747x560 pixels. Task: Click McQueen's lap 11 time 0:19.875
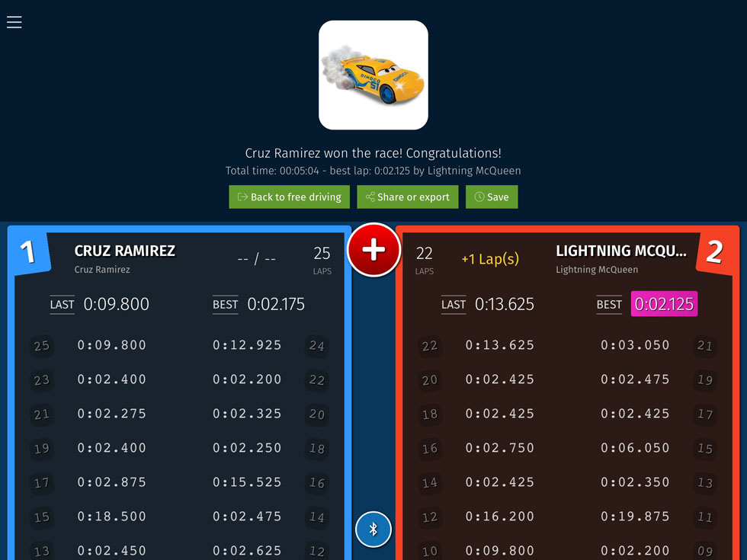635,517
